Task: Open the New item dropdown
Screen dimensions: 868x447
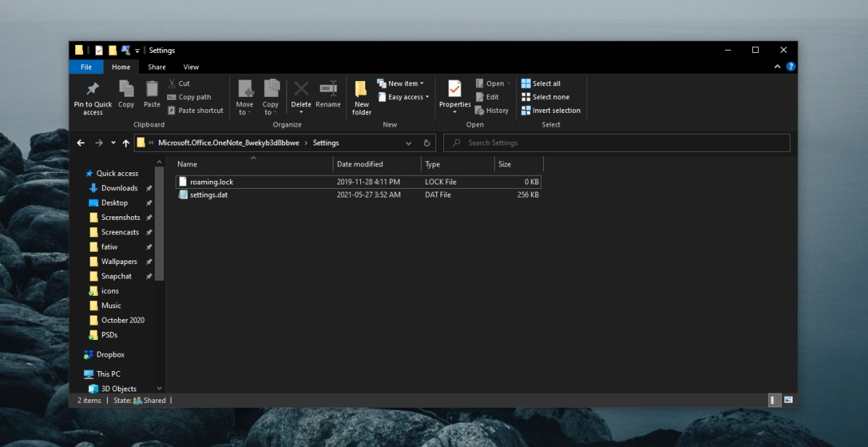Action: coord(401,83)
